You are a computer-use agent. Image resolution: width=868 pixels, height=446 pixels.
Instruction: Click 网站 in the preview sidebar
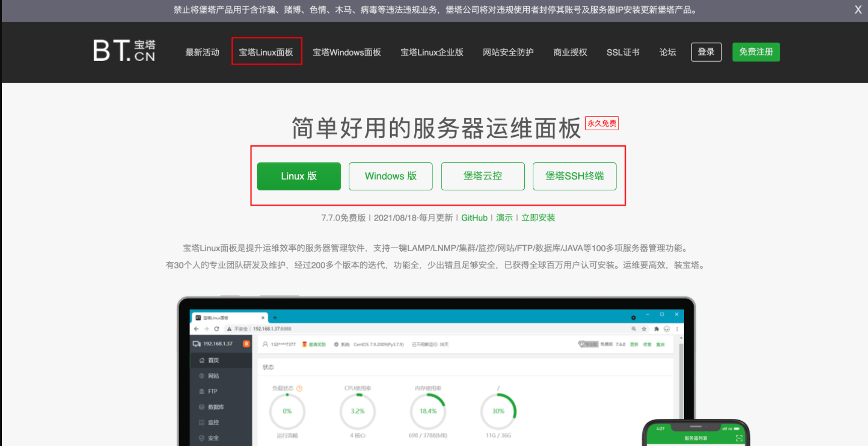213,376
